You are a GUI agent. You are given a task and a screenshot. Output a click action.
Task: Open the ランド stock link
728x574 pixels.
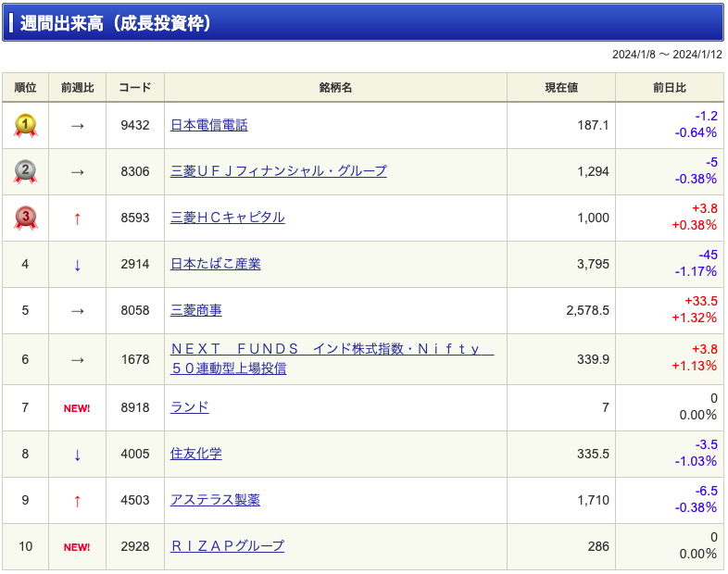click(190, 407)
